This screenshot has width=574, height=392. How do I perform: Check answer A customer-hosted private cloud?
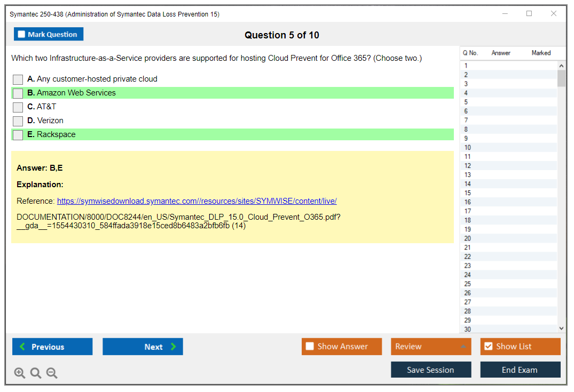coord(18,79)
